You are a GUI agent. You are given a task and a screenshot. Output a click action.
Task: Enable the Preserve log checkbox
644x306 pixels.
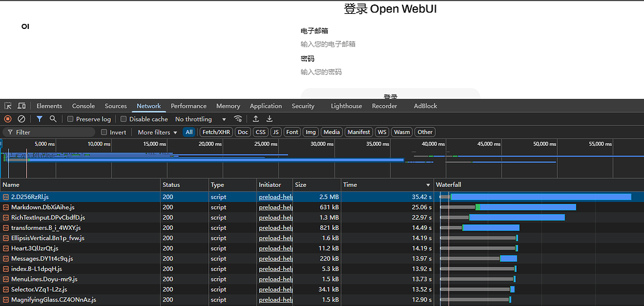coord(70,119)
